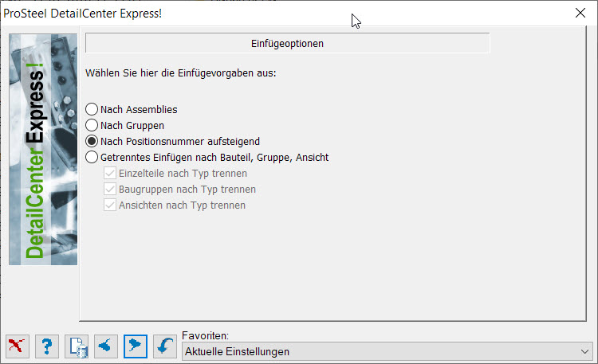Click the document template database icon

click(x=77, y=346)
